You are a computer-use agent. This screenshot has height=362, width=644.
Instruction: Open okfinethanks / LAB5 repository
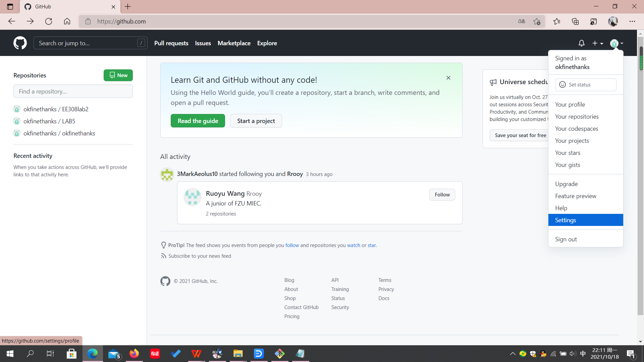[x=49, y=121]
